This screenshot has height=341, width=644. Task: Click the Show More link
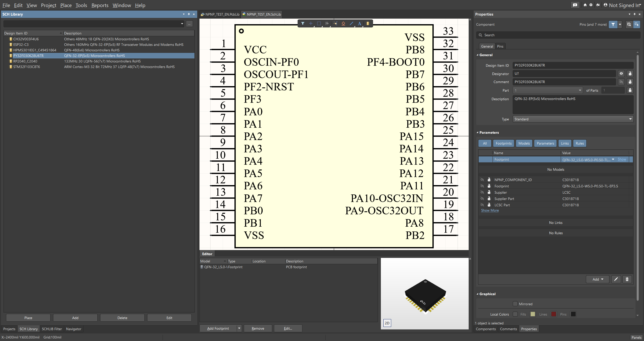pyautogui.click(x=490, y=210)
